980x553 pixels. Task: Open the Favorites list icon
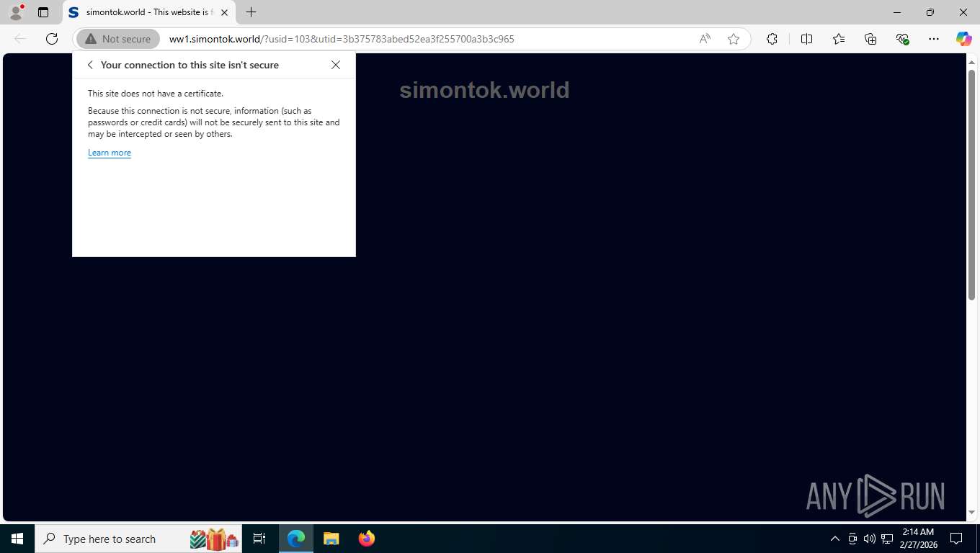(839, 39)
